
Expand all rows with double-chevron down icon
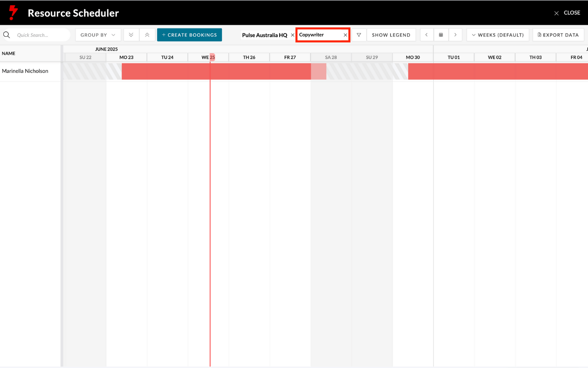(131, 35)
